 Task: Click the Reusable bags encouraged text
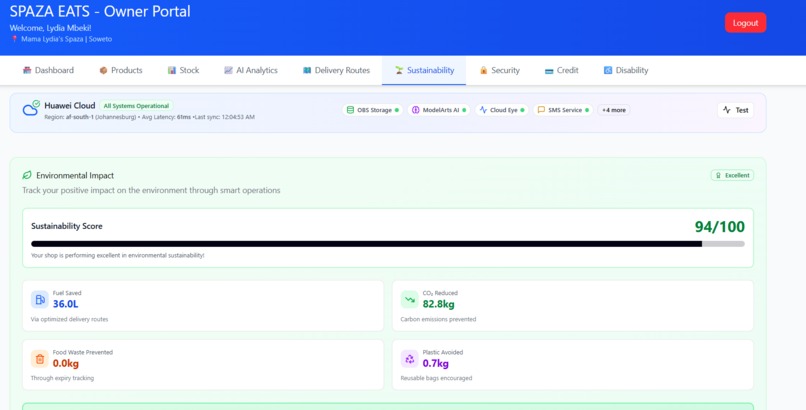436,378
